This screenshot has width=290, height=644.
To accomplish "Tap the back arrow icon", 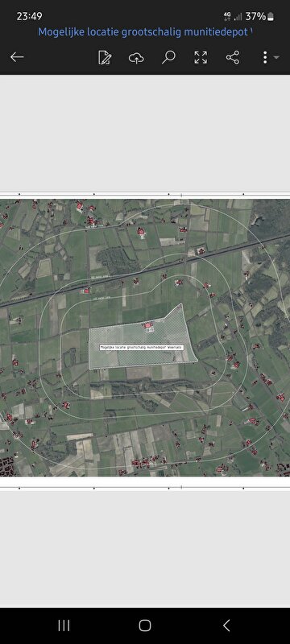I will click(17, 57).
